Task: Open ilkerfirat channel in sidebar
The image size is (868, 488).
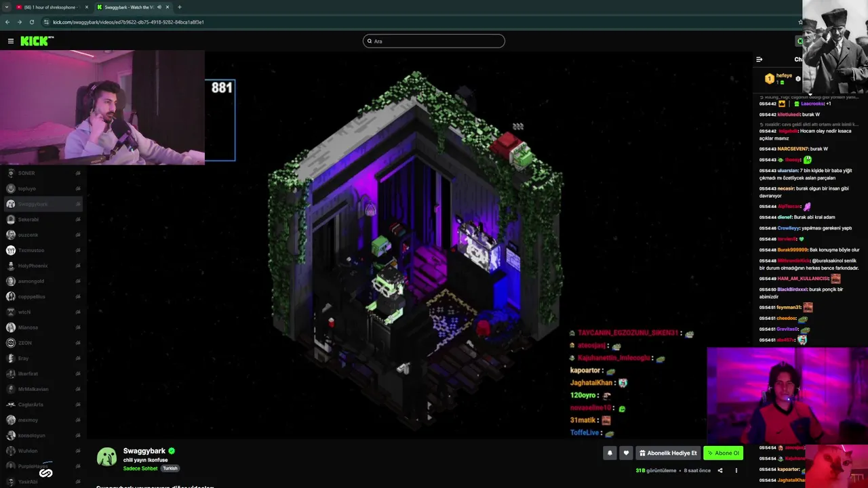Action: click(42, 373)
